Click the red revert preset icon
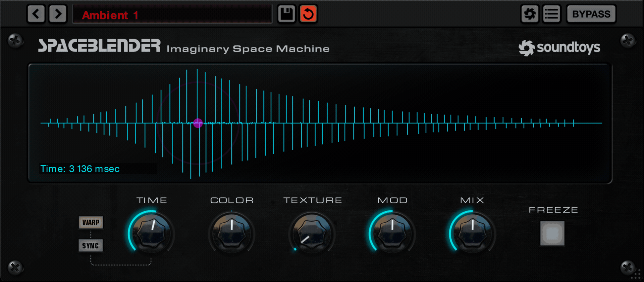Image resolution: width=644 pixels, height=282 pixels. [x=308, y=14]
